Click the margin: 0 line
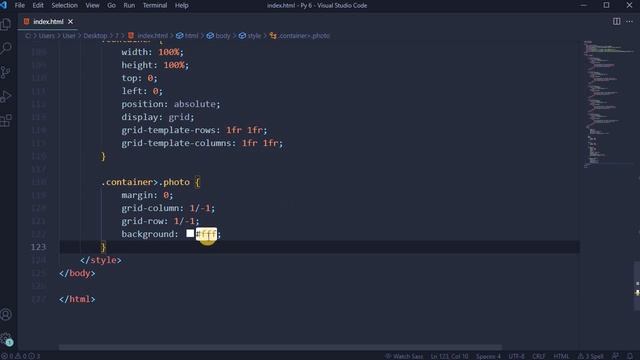 147,195
